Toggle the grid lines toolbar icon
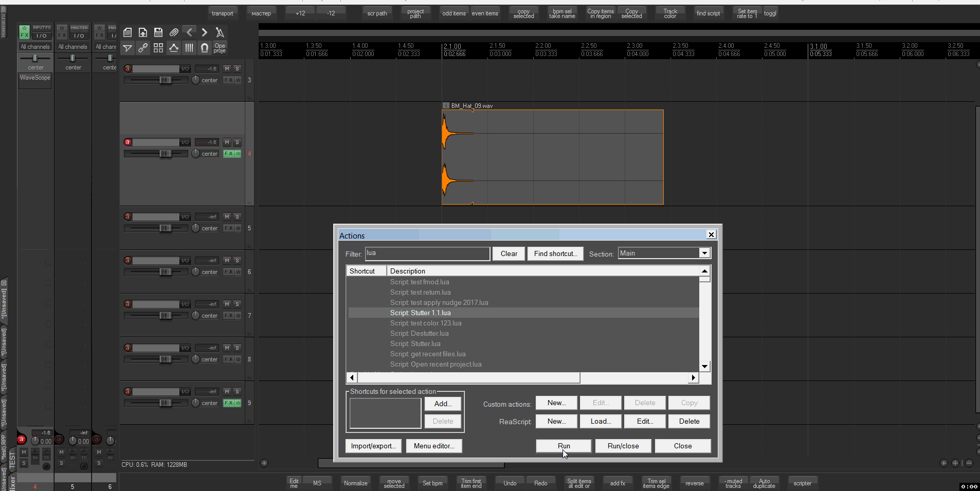Screen dimensions: 980x491 tap(189, 48)
